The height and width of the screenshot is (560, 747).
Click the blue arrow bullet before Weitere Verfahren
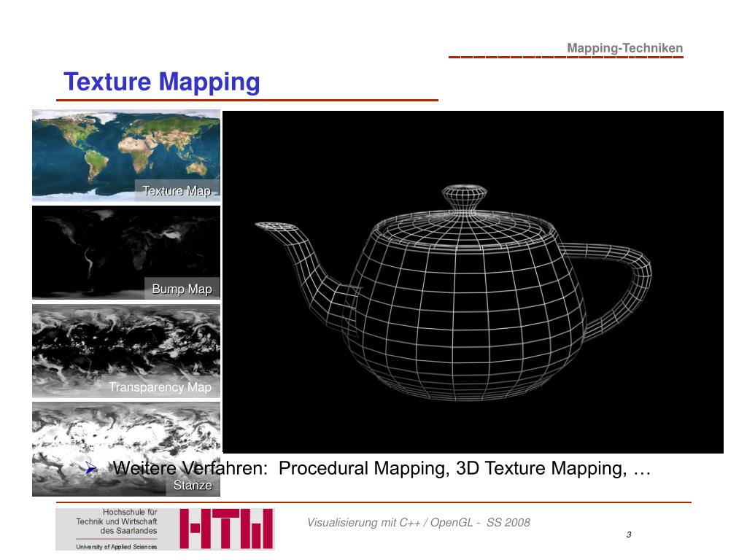coord(92,469)
